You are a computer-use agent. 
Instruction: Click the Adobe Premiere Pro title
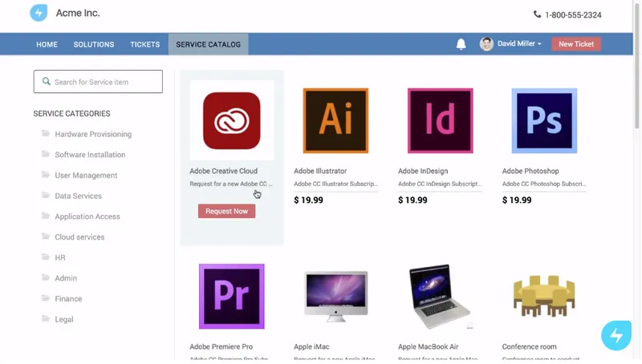[221, 346]
